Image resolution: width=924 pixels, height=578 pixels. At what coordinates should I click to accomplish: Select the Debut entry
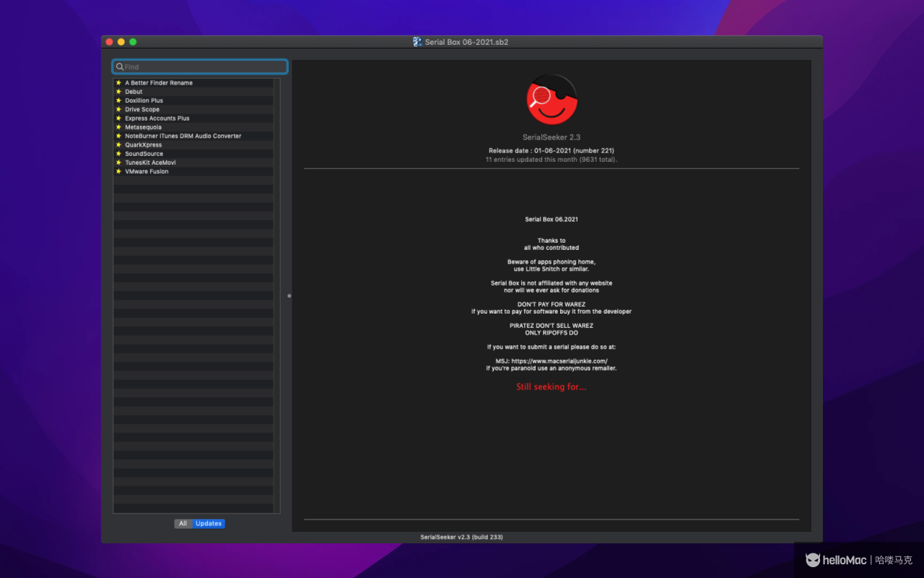(x=193, y=92)
